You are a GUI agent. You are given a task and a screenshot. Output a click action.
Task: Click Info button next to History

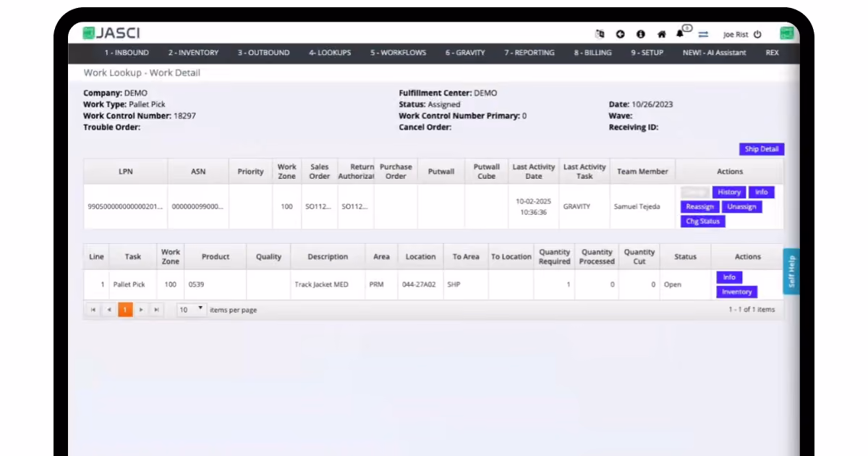click(761, 192)
